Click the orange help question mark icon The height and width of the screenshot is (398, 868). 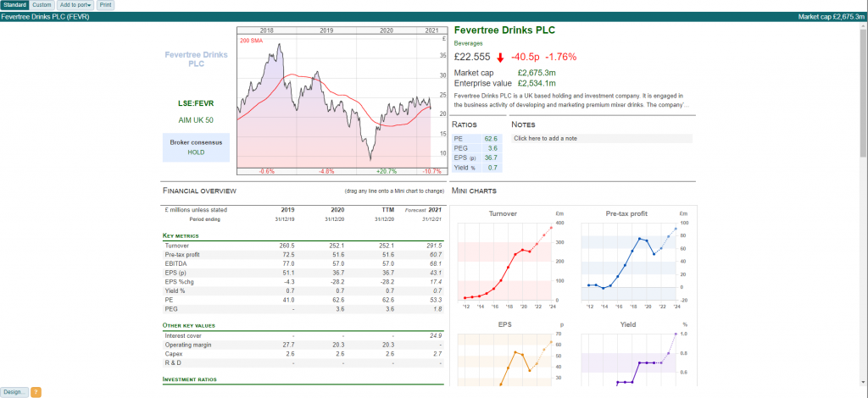pyautogui.click(x=36, y=392)
